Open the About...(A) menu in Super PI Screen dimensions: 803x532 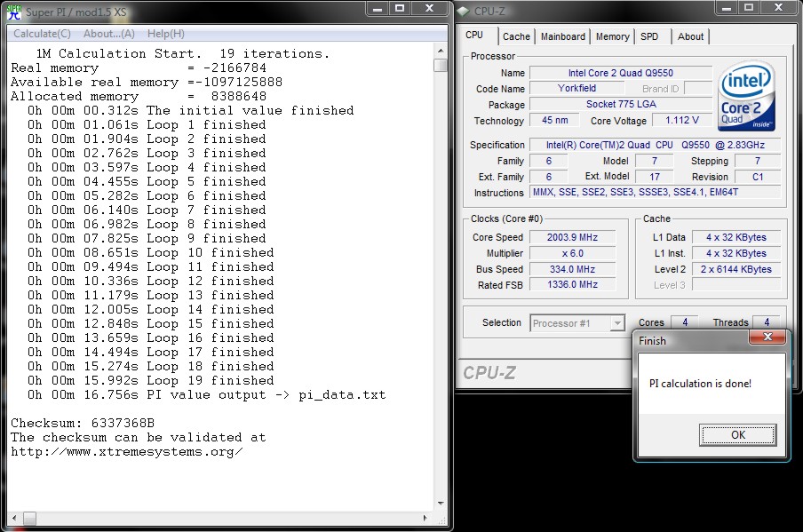(x=109, y=34)
